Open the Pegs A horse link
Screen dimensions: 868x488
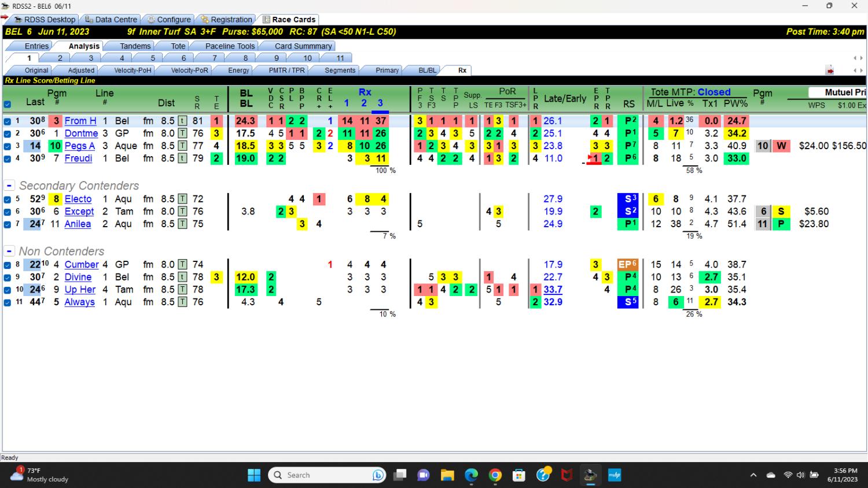(80, 146)
